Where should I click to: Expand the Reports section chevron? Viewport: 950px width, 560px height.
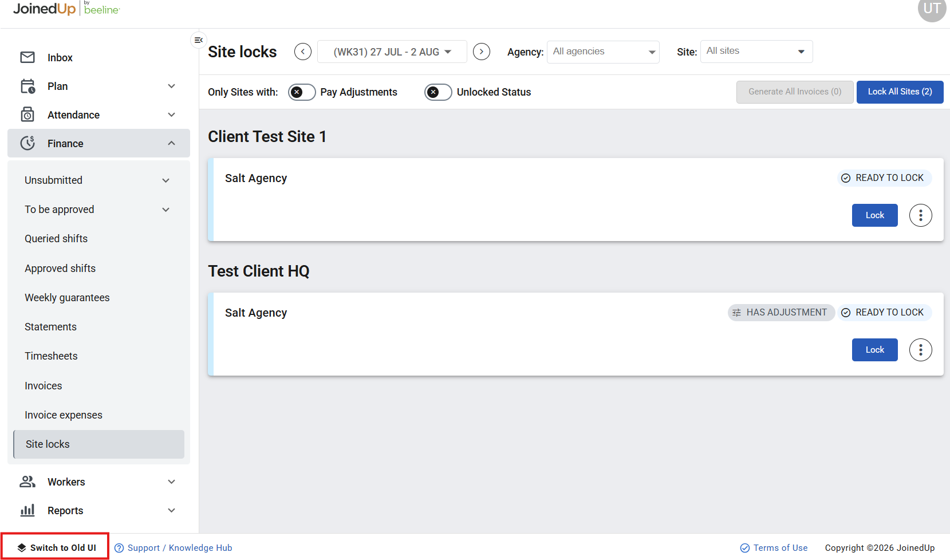[172, 510]
